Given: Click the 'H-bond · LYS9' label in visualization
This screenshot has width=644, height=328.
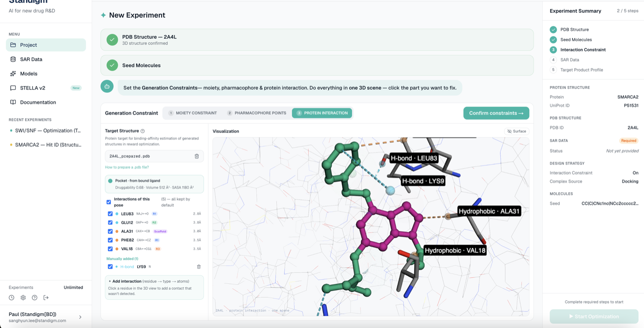Looking at the screenshot, I should point(423,181).
